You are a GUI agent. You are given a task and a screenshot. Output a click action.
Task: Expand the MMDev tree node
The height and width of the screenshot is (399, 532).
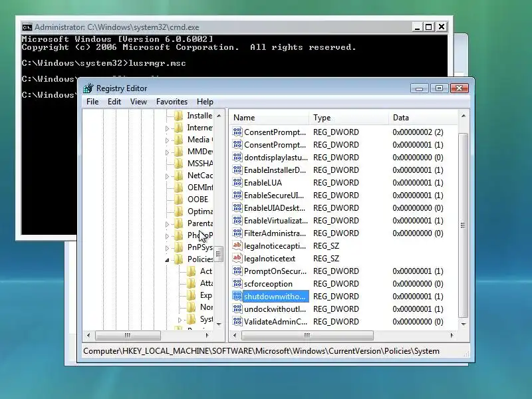pos(167,152)
